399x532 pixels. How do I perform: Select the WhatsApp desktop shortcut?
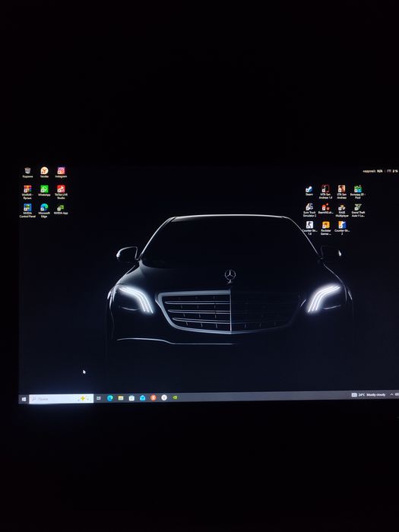44,191
